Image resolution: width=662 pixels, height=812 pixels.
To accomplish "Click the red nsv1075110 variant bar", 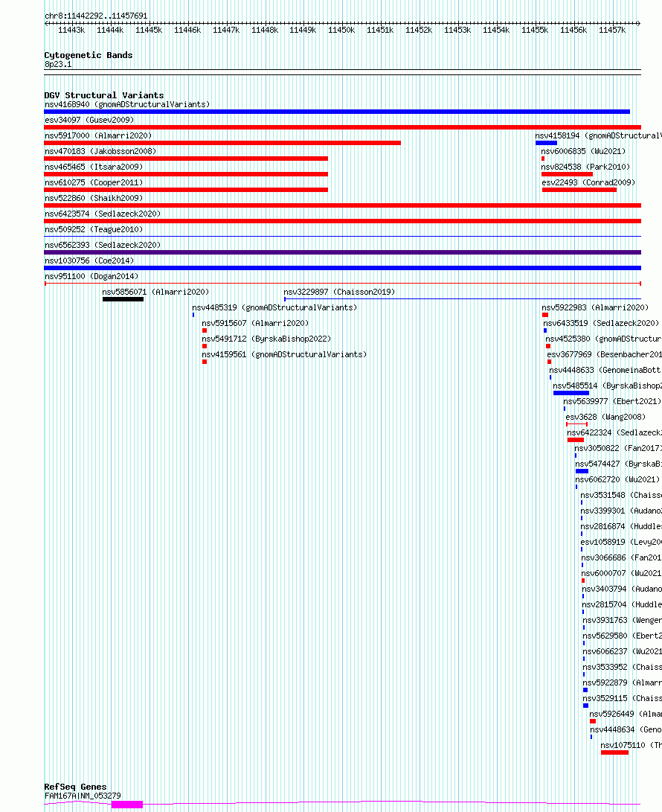I will pyautogui.click(x=614, y=752).
